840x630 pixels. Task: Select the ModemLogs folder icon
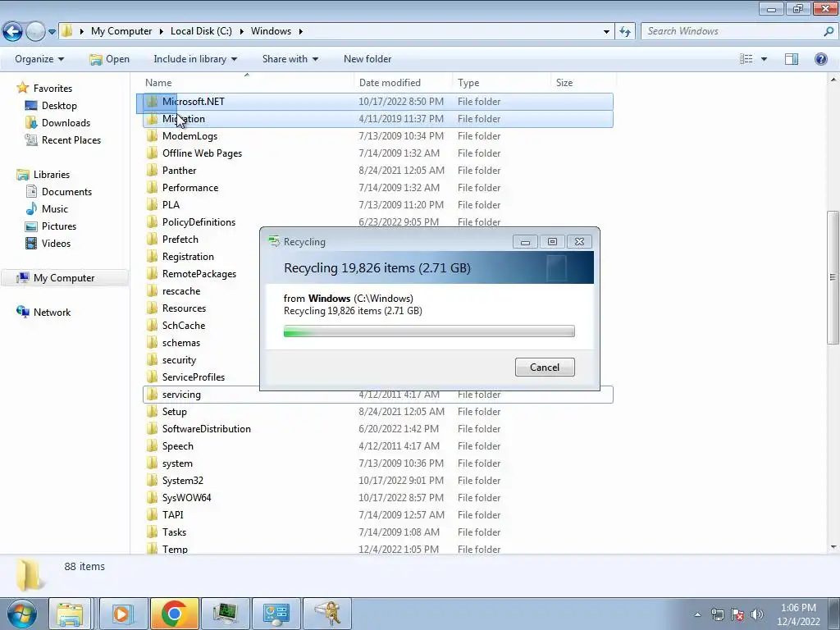tap(153, 135)
